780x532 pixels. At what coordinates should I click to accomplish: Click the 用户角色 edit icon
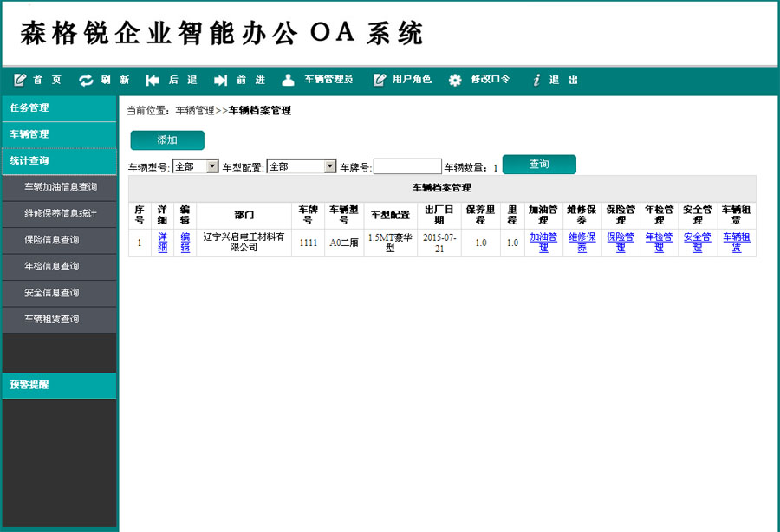tap(380, 80)
